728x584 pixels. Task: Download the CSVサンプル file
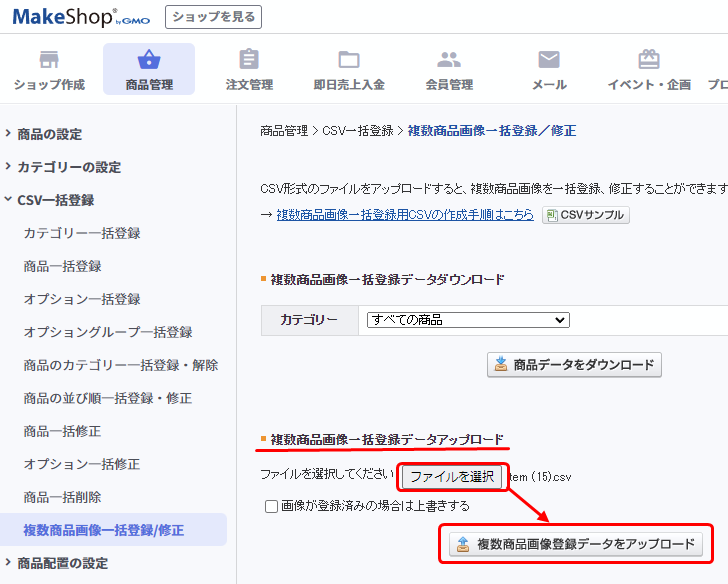pyautogui.click(x=586, y=215)
